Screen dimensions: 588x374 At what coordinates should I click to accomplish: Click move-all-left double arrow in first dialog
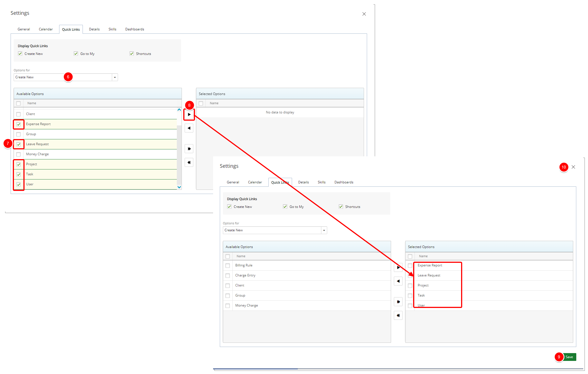189,162
